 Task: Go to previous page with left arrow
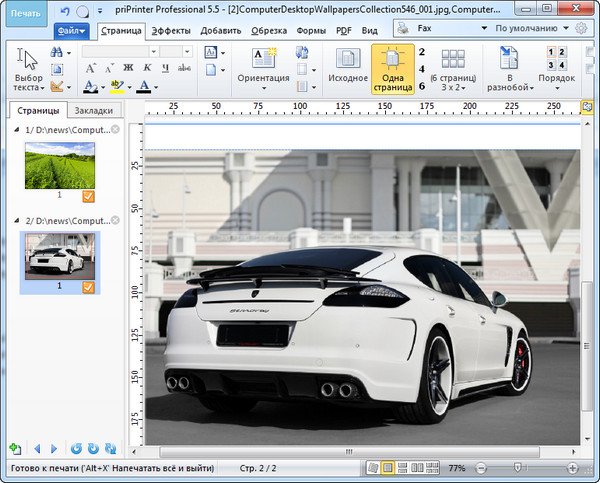pyautogui.click(x=37, y=449)
